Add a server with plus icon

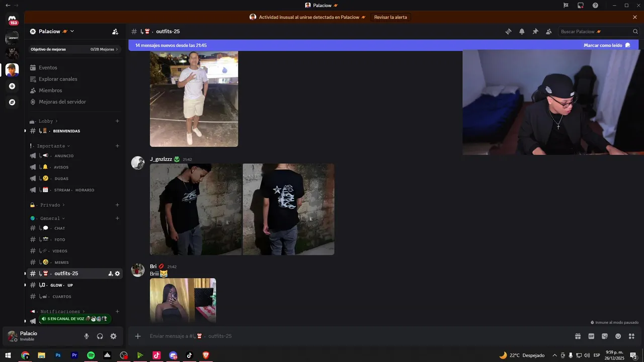coord(12,86)
